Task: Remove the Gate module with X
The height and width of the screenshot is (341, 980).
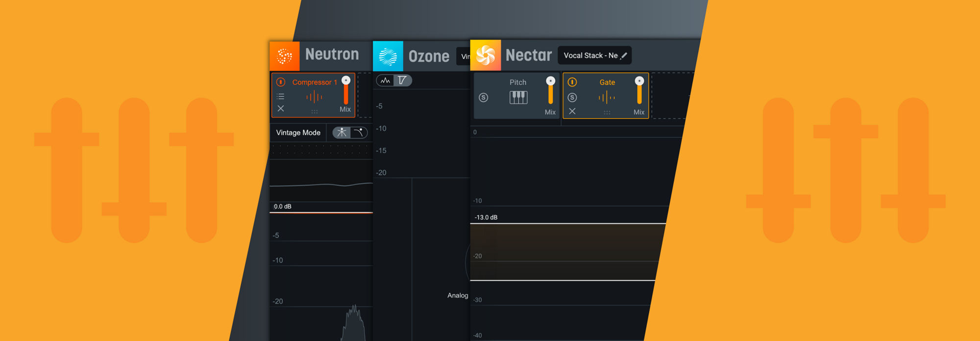Action: tap(572, 111)
